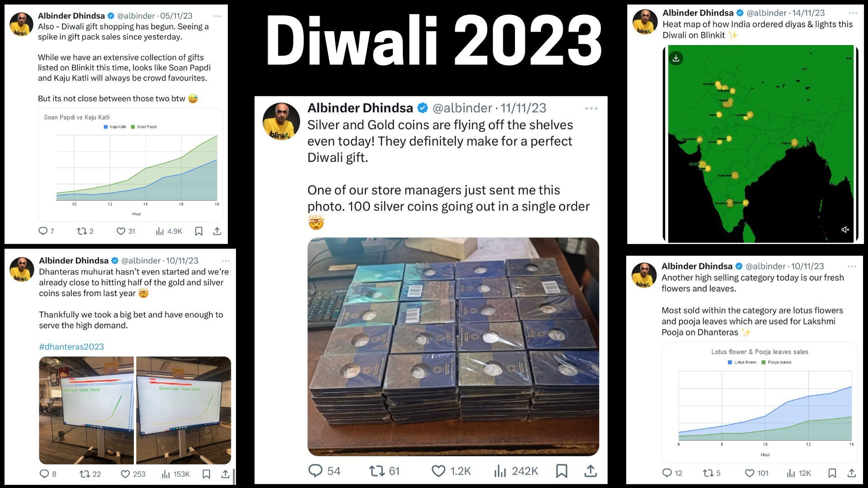Unmute the heat map video sound

845,230
